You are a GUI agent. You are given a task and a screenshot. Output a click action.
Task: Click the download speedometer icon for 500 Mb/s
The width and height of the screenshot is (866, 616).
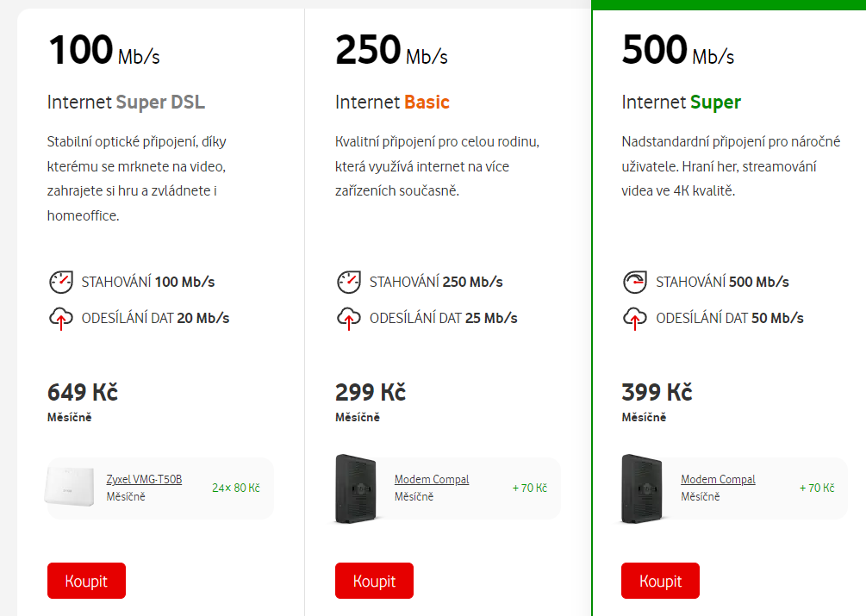pos(635,282)
